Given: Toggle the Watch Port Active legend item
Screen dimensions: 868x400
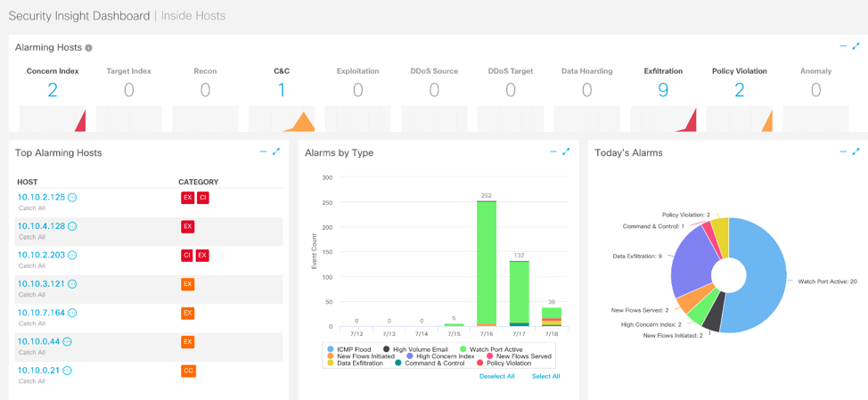Looking at the screenshot, I should (490, 349).
